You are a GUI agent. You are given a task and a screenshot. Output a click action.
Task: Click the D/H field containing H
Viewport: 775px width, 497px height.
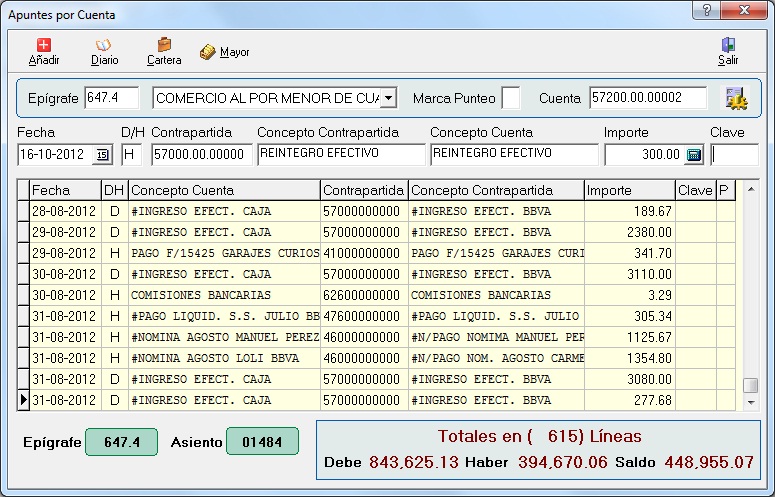131,155
